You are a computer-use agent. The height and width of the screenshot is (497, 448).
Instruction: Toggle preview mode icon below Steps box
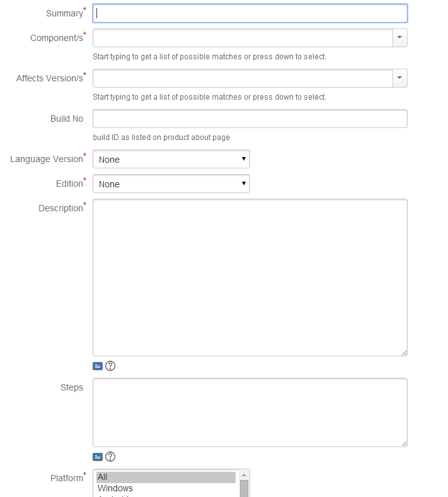click(x=98, y=457)
